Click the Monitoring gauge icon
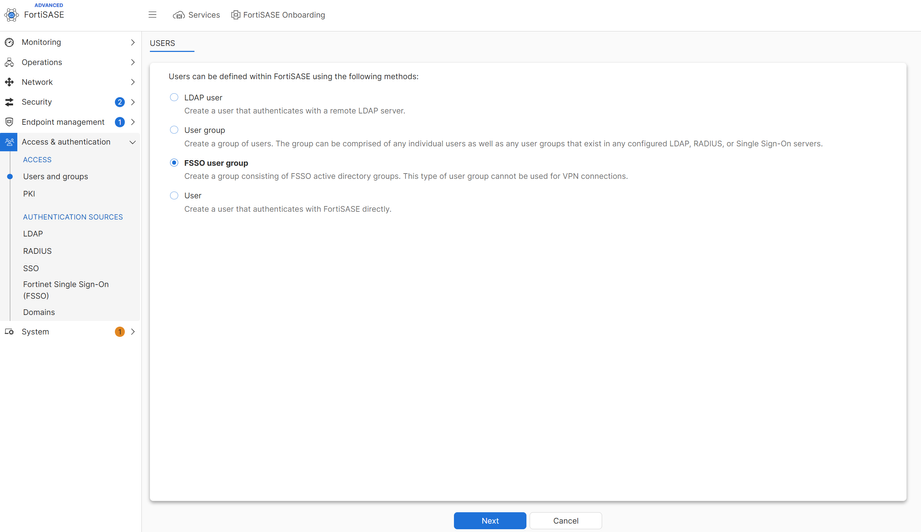The image size is (921, 532). pyautogui.click(x=9, y=42)
